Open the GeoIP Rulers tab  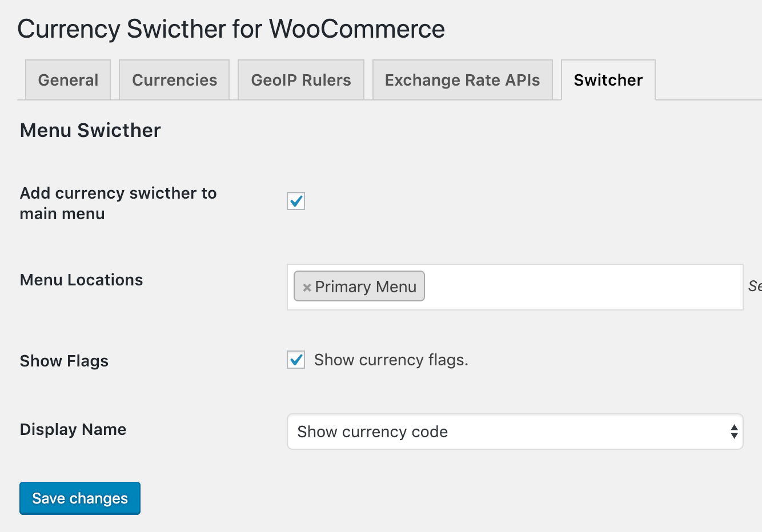pos(301,80)
